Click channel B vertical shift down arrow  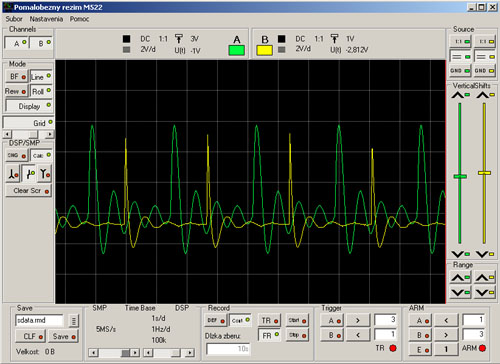point(485,254)
